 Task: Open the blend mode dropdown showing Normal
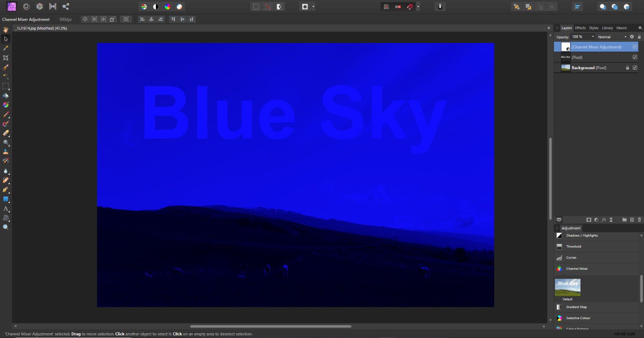(x=612, y=37)
